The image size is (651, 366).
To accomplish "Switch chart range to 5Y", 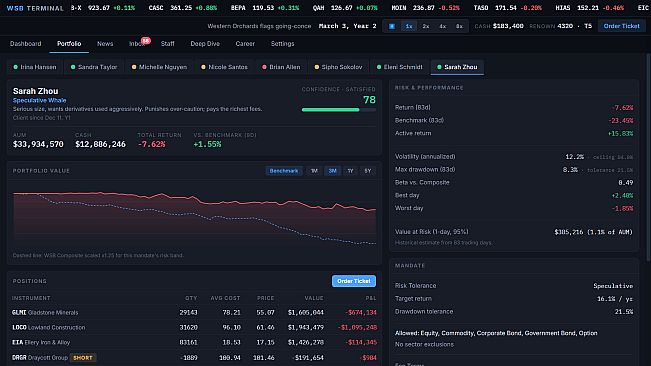I will click(x=368, y=171).
